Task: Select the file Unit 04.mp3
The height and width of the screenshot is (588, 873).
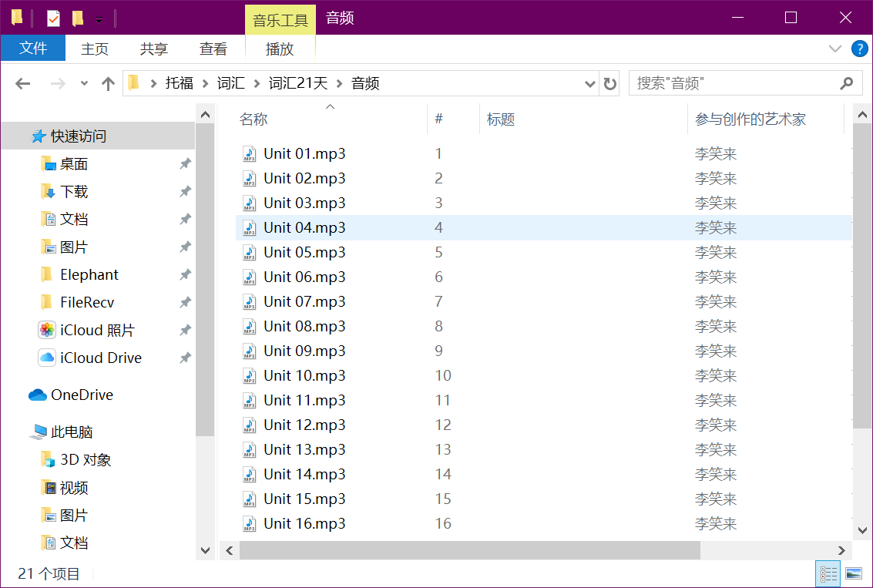Action: point(304,228)
